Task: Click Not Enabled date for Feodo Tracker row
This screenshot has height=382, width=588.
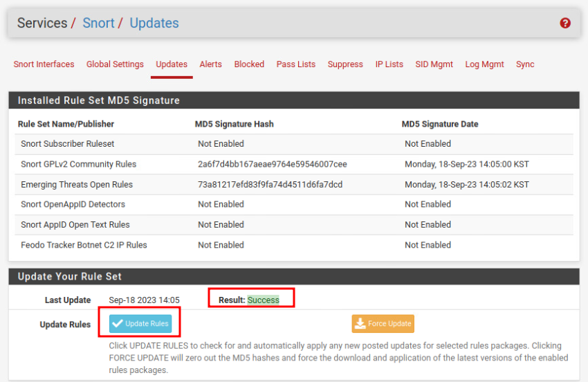Action: pyautogui.click(x=428, y=245)
